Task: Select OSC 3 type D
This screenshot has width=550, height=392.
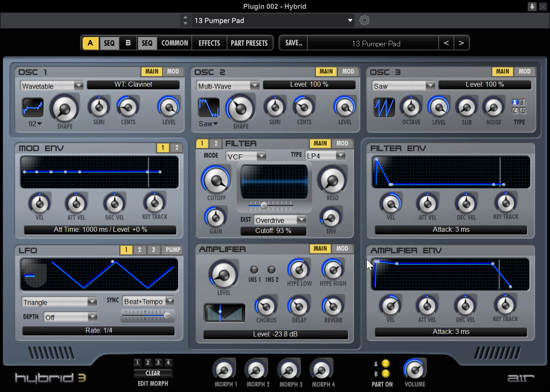Action: (x=523, y=111)
